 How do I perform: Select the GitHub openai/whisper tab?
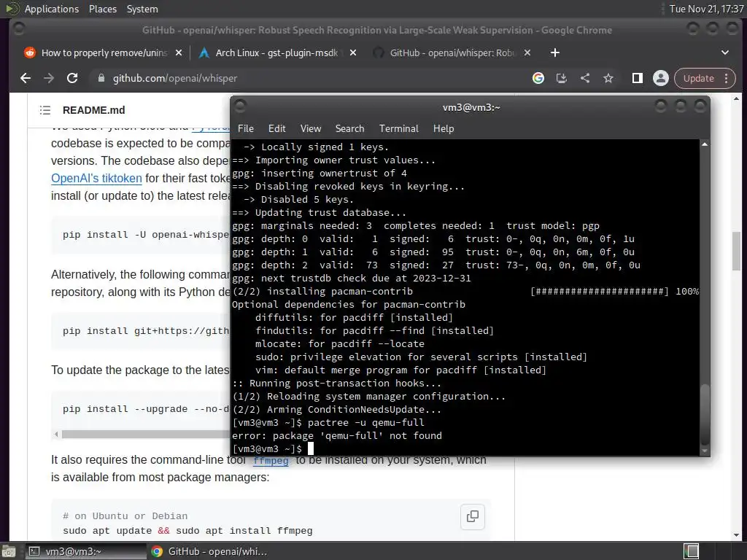[x=452, y=52]
